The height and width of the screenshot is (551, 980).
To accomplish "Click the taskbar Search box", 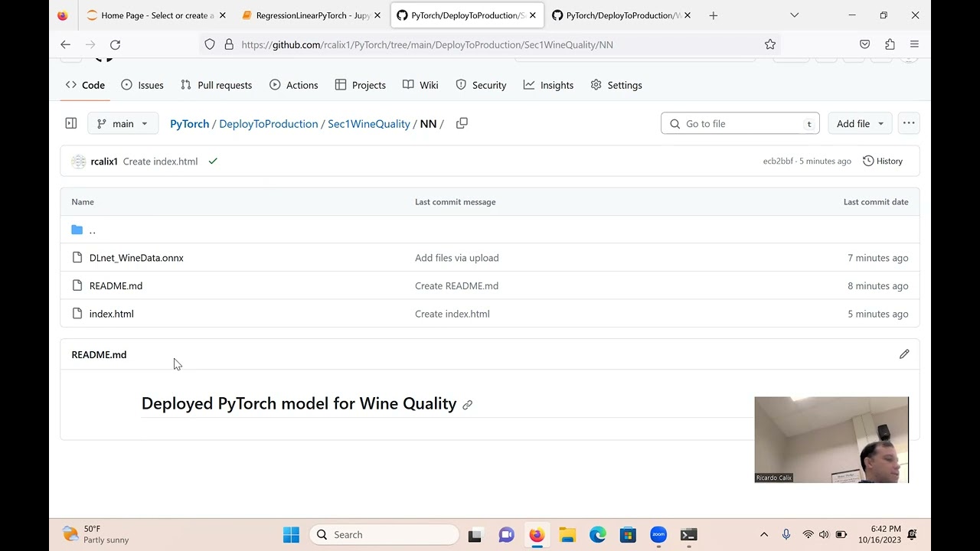I will [384, 535].
